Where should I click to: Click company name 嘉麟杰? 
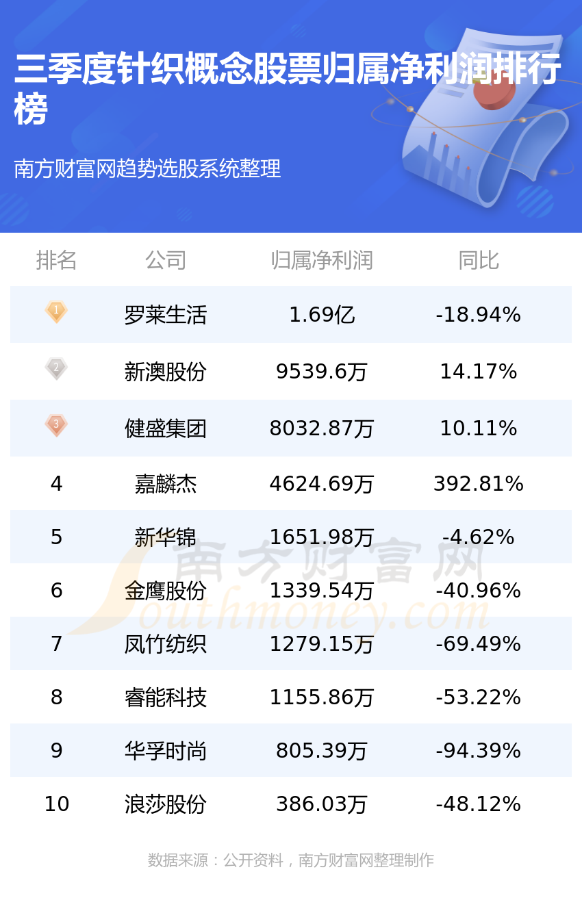point(166,484)
